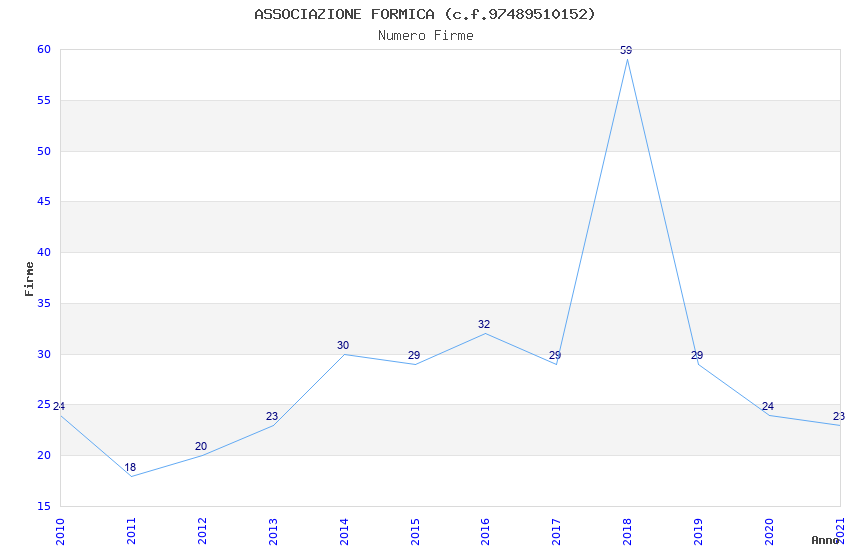Click data label '29' at the 2017 point

pyautogui.click(x=555, y=355)
